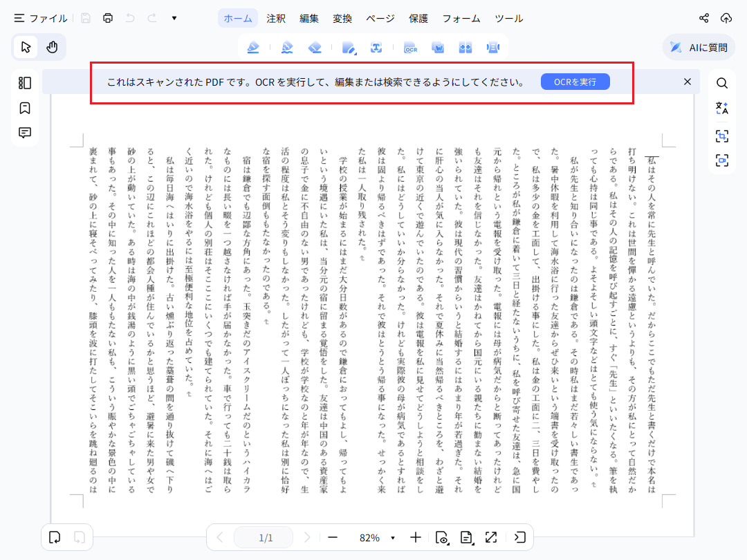Click the OCR toolbar icon
The width and height of the screenshot is (747, 560).
pos(410,48)
